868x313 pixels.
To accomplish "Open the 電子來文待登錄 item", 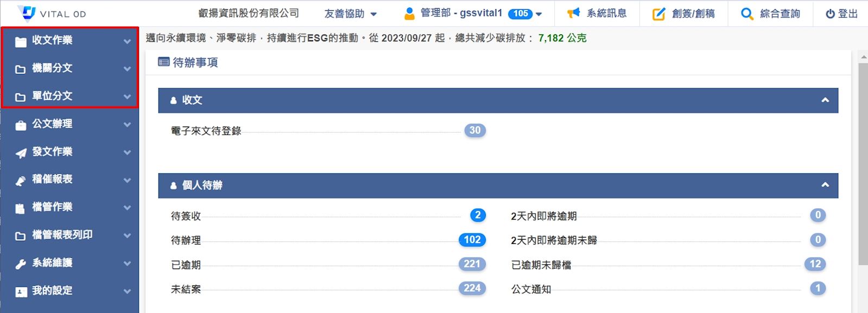I will pos(206,131).
